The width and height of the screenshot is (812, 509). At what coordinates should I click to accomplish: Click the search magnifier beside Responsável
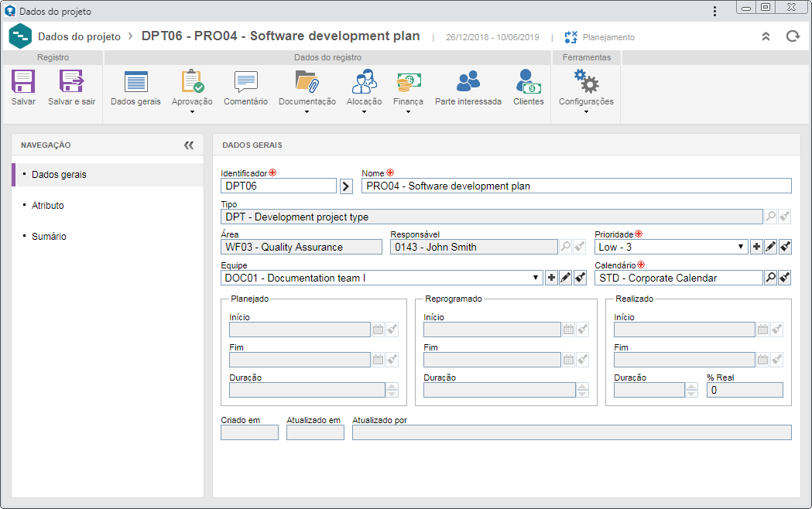(x=566, y=247)
